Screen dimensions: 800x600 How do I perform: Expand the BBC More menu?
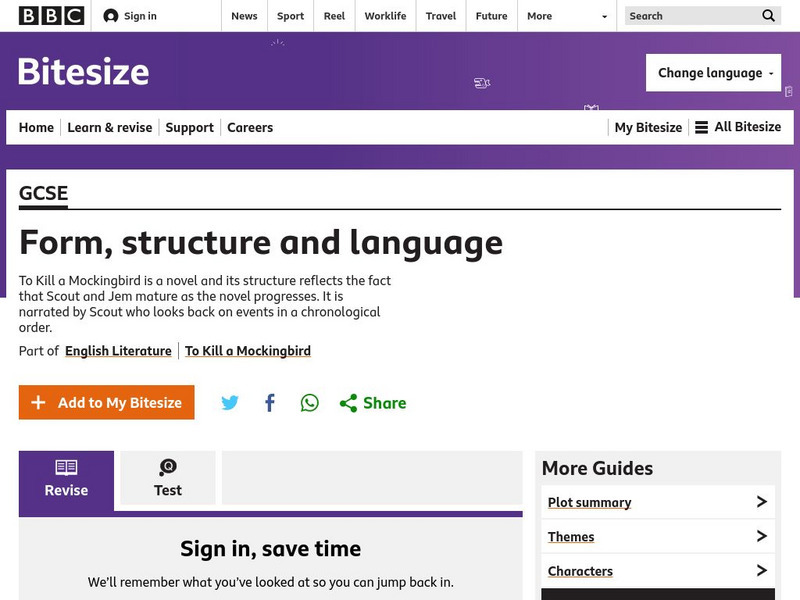tap(569, 16)
